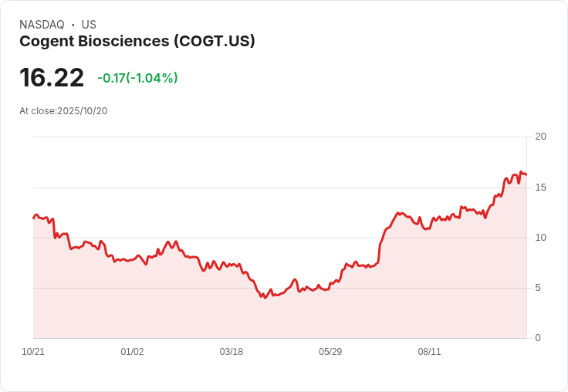Select the 05/29 date axis label
Screen dimensions: 568x392
pos(330,352)
